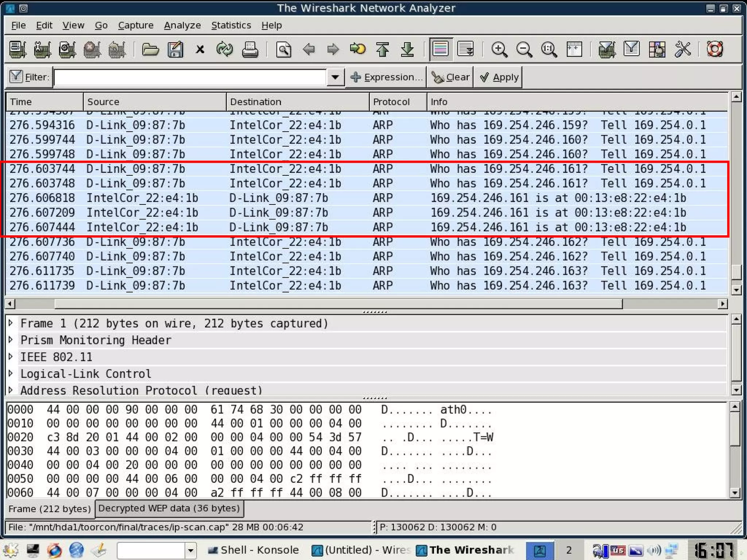Expand the IEEE 802.11 tree item
Screen dimensions: 747x560
[11, 357]
